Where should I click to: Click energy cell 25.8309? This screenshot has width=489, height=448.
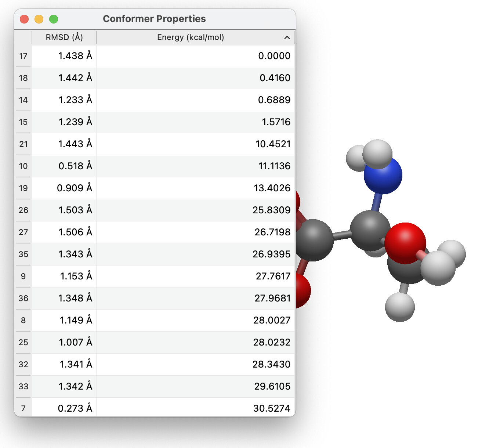pos(196,210)
